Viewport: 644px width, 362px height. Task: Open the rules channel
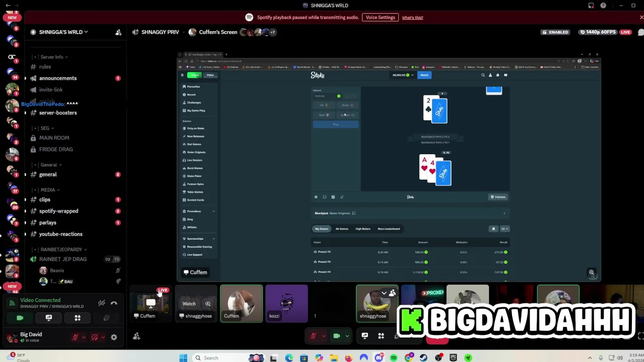point(45,67)
